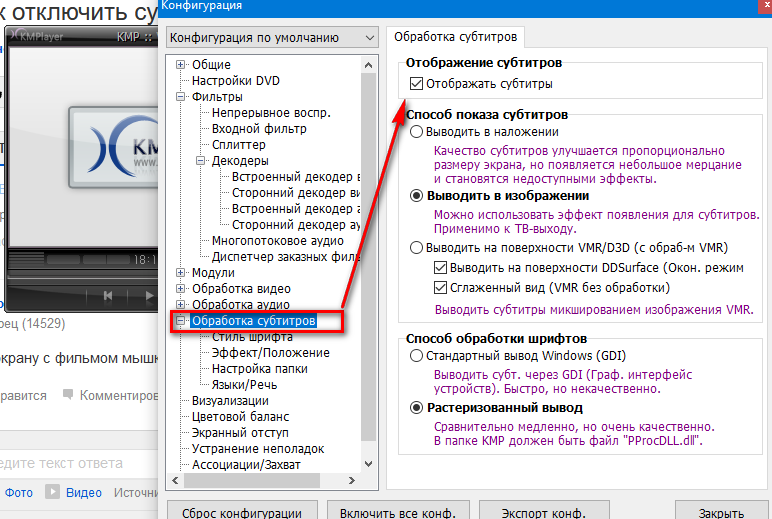Toggle Сглаженный вид (VMR без обработки) checkbox
This screenshot has width=772, height=519.
(440, 288)
